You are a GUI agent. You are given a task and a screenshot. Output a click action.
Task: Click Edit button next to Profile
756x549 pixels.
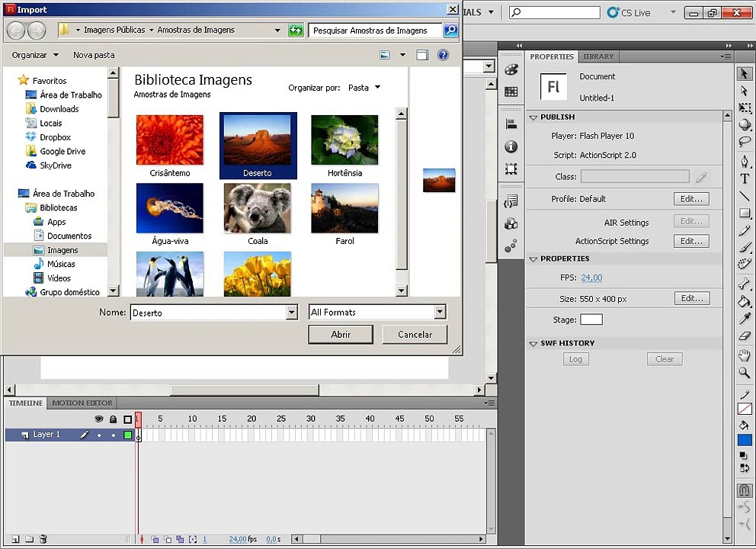691,199
